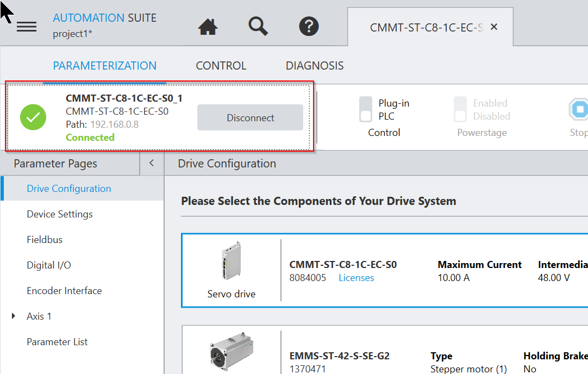Select the Axis 1 entry
Screen dimensions: 588x374
click(39, 316)
